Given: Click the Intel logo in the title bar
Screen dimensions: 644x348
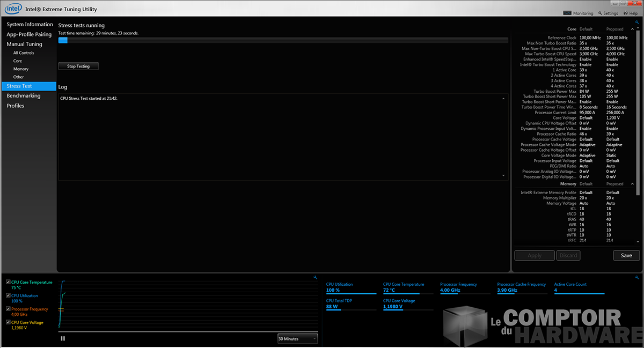Looking at the screenshot, I should coord(12,9).
